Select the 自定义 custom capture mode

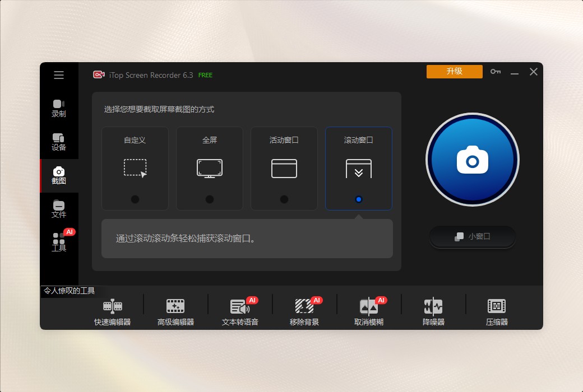[x=135, y=168]
